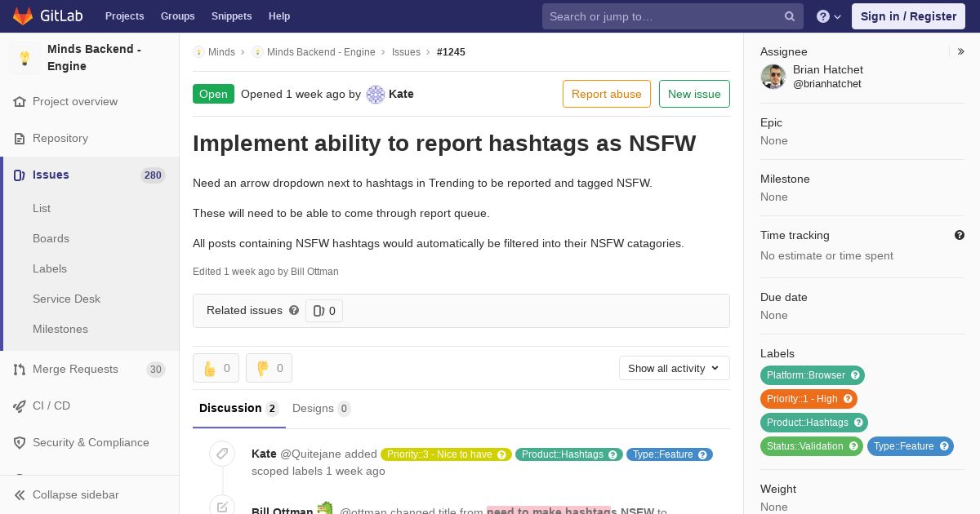The height and width of the screenshot is (514, 980).
Task: Click Bill Ottman's name in the activity feed
Action: tap(282, 512)
